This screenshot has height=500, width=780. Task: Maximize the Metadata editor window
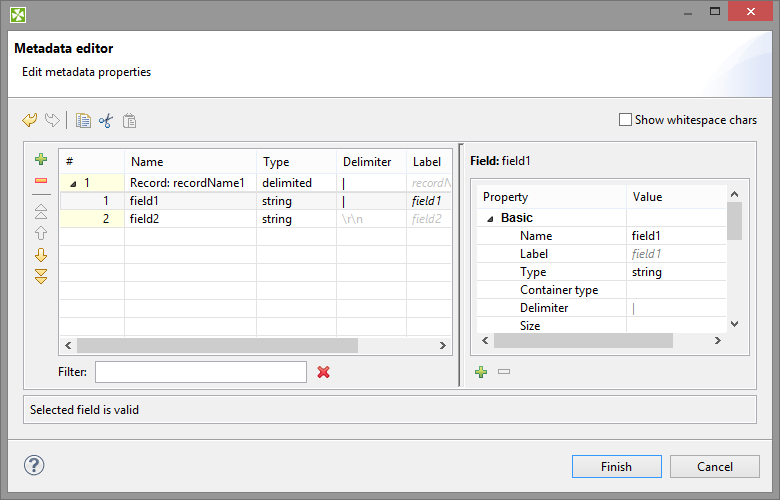[715, 11]
